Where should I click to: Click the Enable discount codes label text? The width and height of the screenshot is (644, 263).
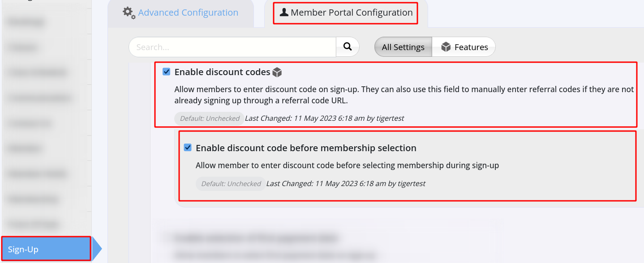[222, 72]
